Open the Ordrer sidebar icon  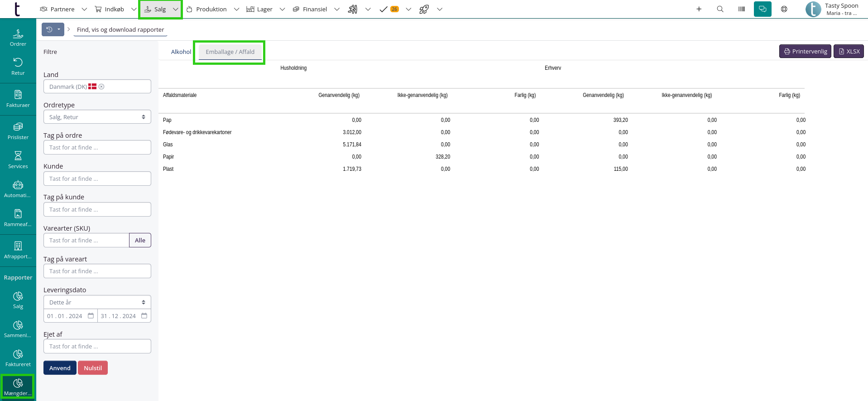click(18, 38)
